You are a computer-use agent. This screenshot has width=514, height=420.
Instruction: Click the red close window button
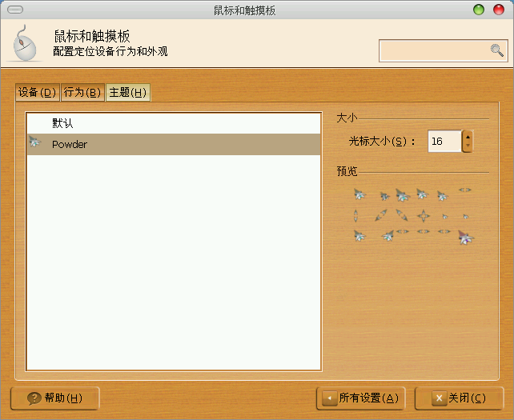point(499,10)
